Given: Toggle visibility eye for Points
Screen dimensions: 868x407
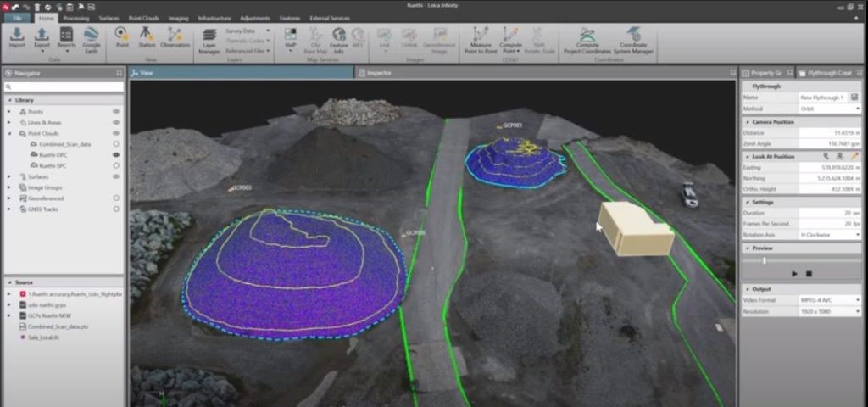Looking at the screenshot, I should (115, 111).
